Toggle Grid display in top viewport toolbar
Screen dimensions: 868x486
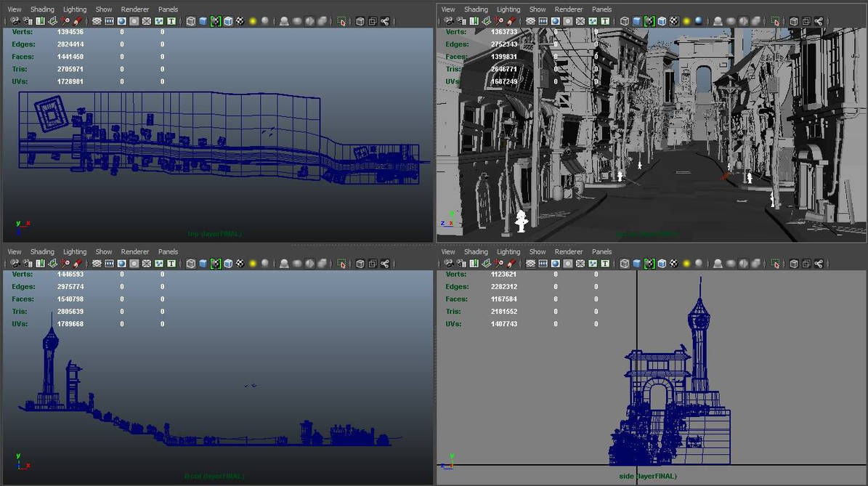[97, 21]
